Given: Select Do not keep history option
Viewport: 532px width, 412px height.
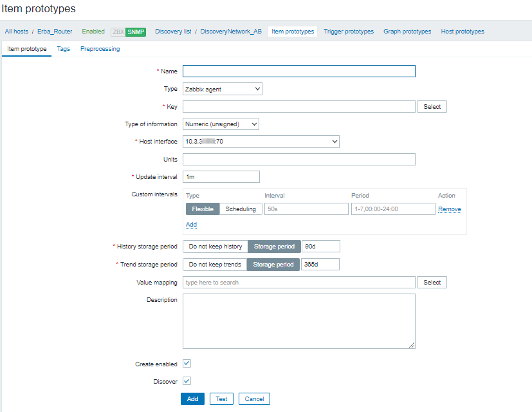Looking at the screenshot, I should coord(216,247).
